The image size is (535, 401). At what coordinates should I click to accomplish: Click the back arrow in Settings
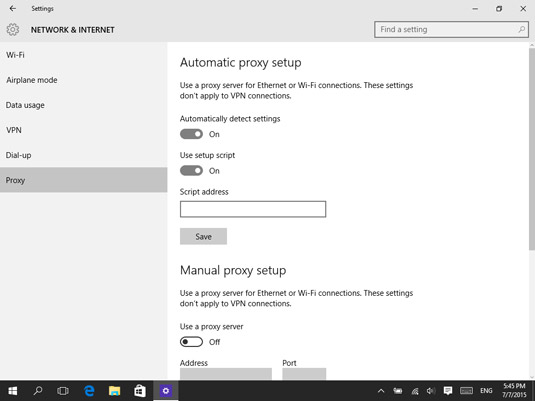pyautogui.click(x=13, y=9)
